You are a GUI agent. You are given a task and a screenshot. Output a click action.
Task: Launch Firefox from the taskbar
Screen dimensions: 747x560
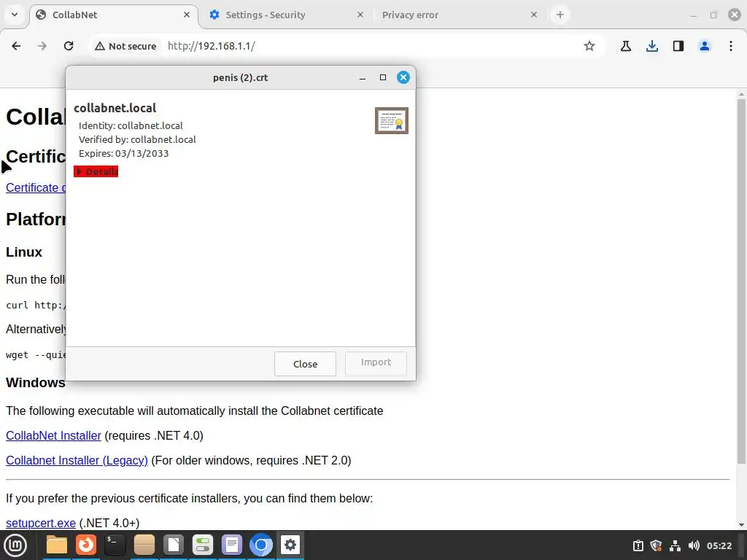click(x=86, y=545)
